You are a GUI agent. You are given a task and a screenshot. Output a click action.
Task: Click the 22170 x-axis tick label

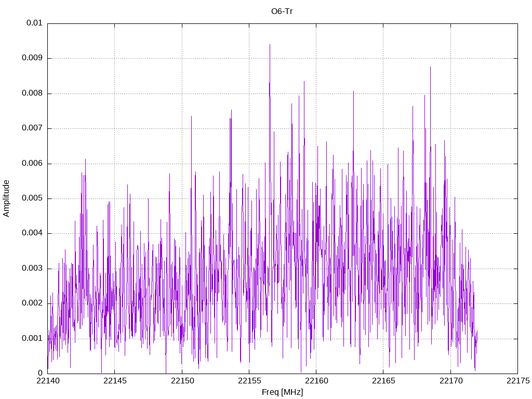451,381
